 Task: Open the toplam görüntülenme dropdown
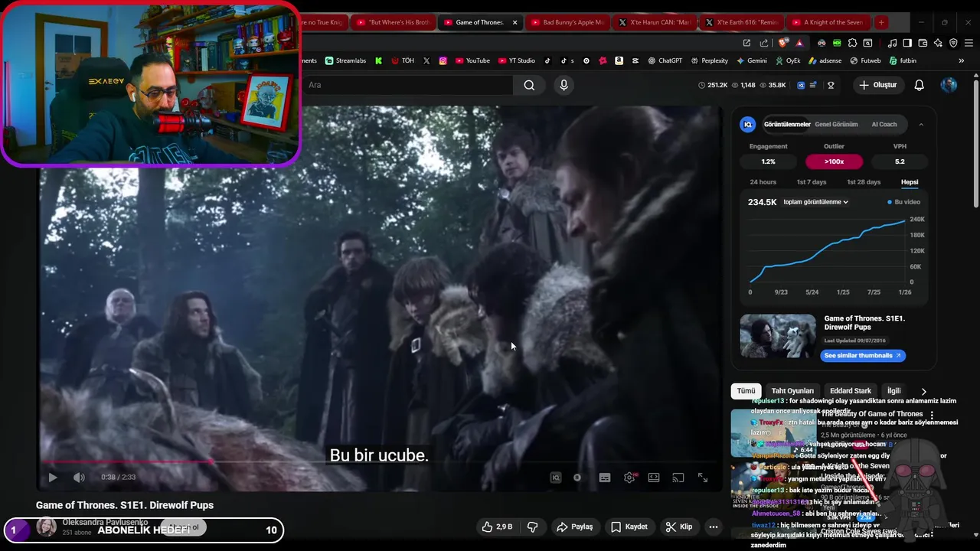815,202
